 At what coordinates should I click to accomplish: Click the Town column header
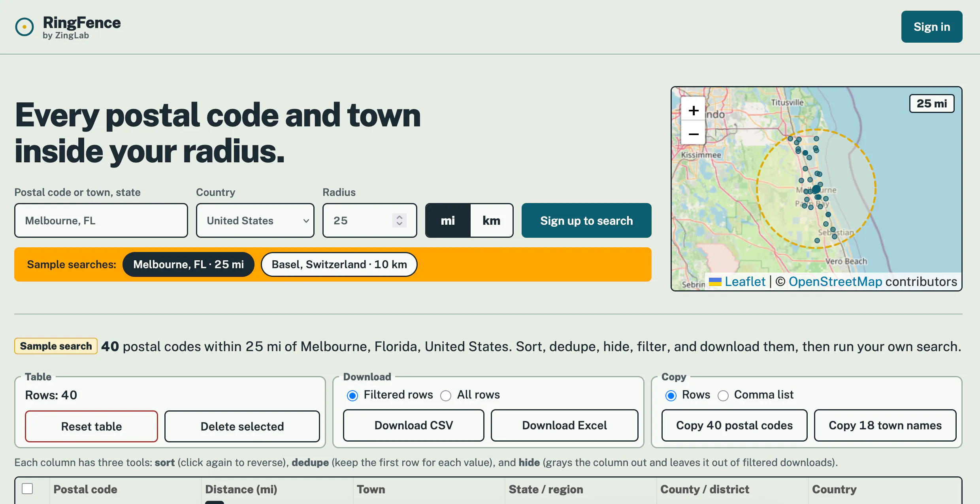click(371, 489)
